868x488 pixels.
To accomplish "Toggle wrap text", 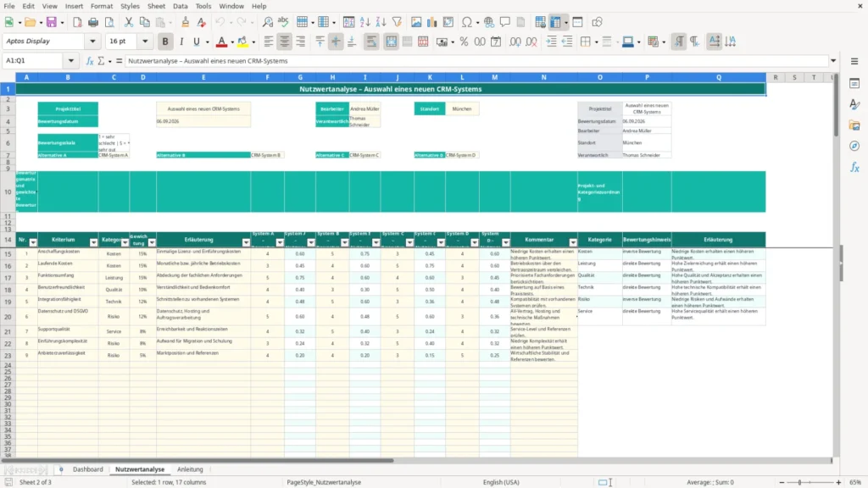I will tap(371, 42).
